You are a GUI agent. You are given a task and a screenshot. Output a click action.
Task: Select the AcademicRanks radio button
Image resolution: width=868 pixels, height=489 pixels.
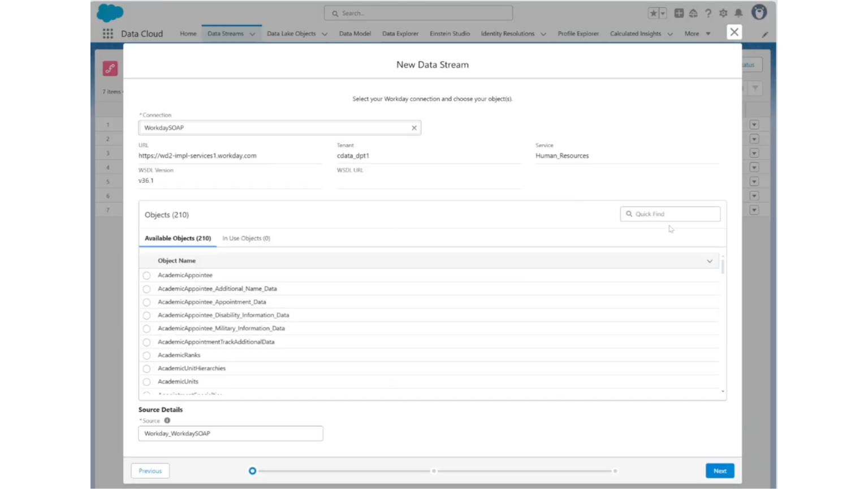click(146, 355)
